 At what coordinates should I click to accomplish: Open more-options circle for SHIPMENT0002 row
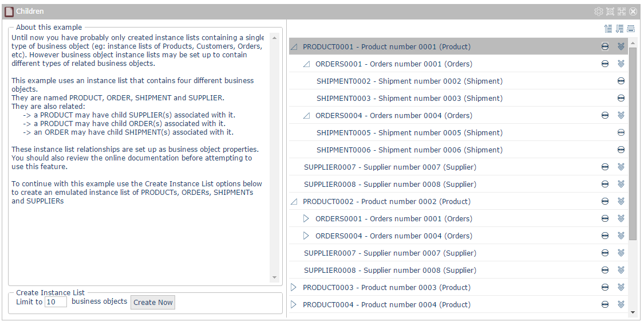(x=621, y=81)
